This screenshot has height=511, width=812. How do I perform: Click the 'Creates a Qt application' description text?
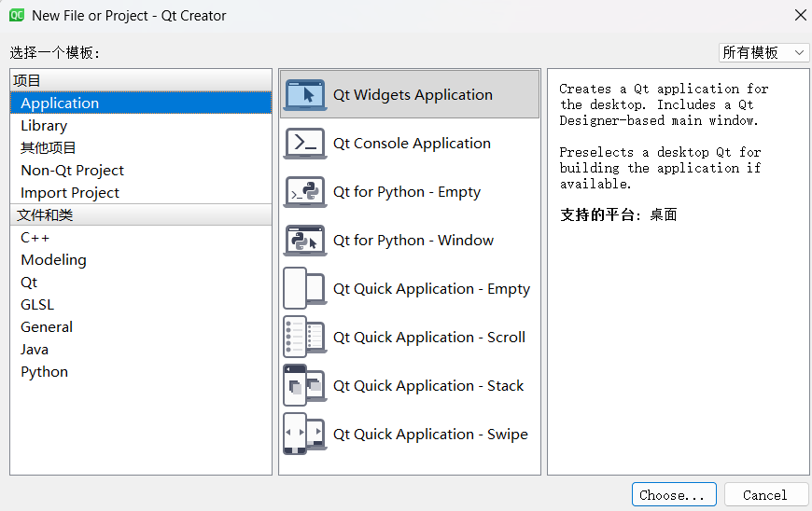coord(664,104)
